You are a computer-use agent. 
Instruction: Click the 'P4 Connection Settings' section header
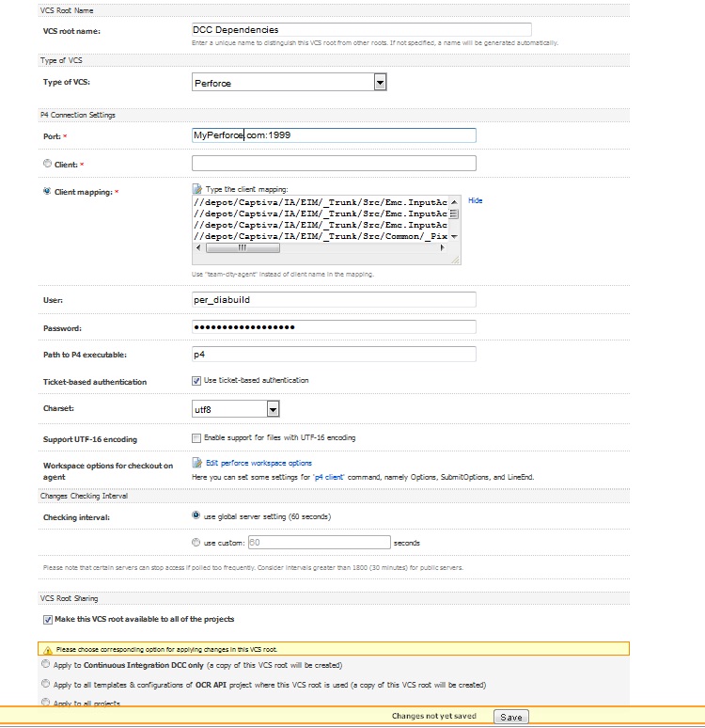(77, 115)
